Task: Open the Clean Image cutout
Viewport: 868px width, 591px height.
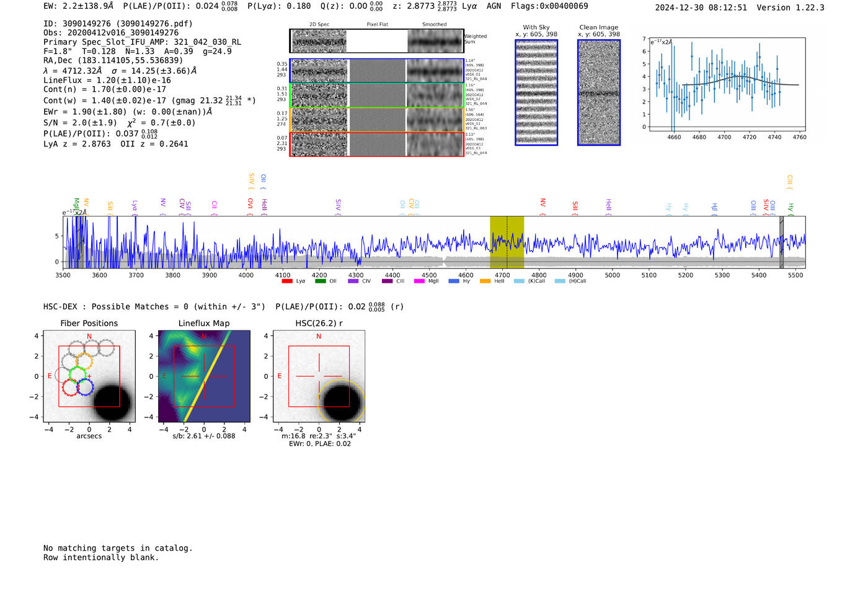Action: click(x=599, y=92)
